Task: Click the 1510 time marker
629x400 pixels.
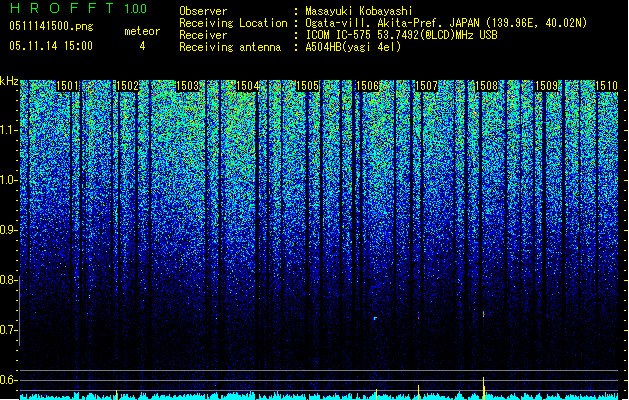Action: pos(606,86)
